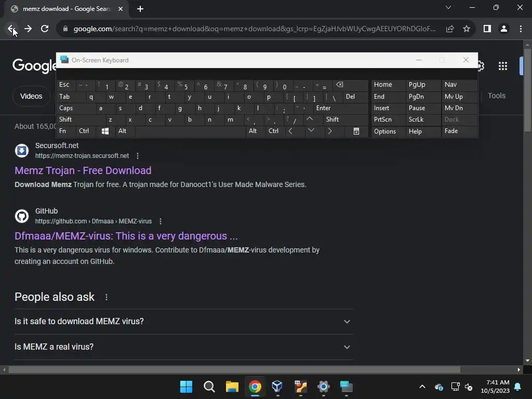The height and width of the screenshot is (399, 532).
Task: Click the spacebar on On-Screen Keyboard
Action: click(x=190, y=131)
